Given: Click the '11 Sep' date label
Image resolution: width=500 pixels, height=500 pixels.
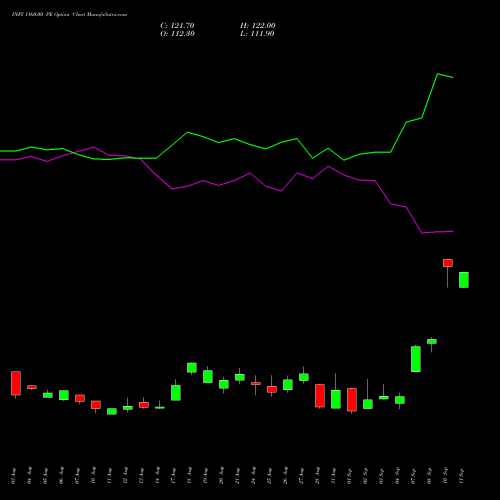Looking at the screenshot, I should tap(462, 476).
